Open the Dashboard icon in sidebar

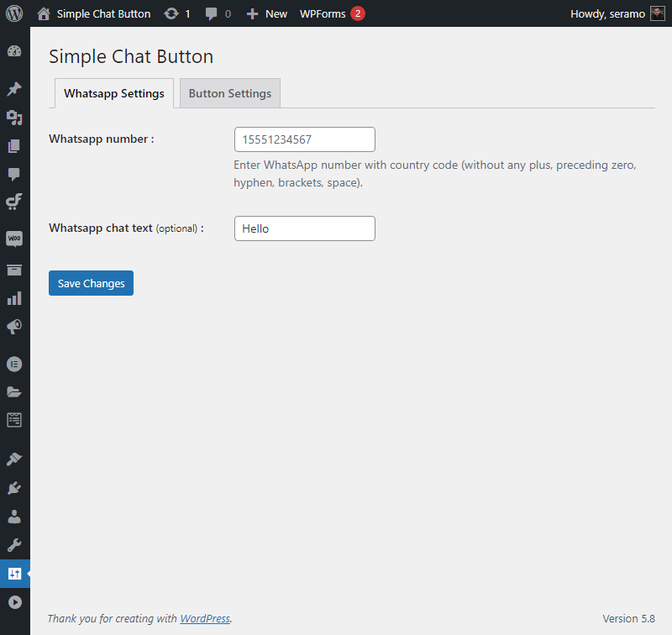[x=14, y=51]
